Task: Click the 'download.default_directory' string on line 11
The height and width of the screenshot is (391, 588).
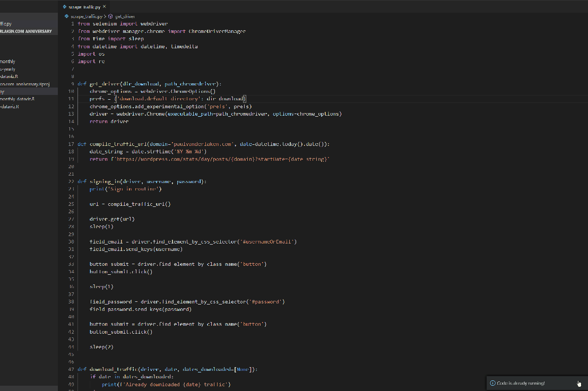Action: click(159, 99)
